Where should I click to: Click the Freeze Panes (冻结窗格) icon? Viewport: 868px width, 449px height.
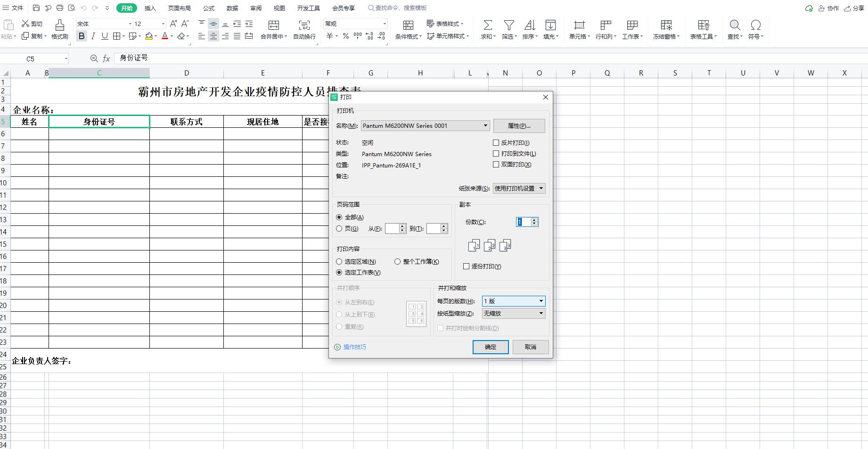[666, 25]
